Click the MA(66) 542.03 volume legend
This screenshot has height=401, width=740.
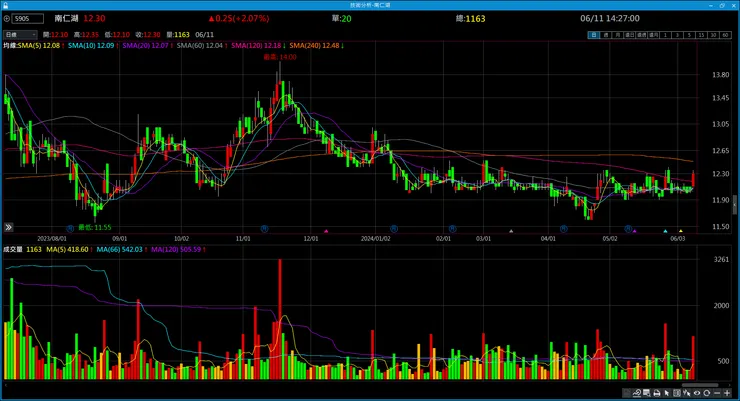[x=119, y=249]
